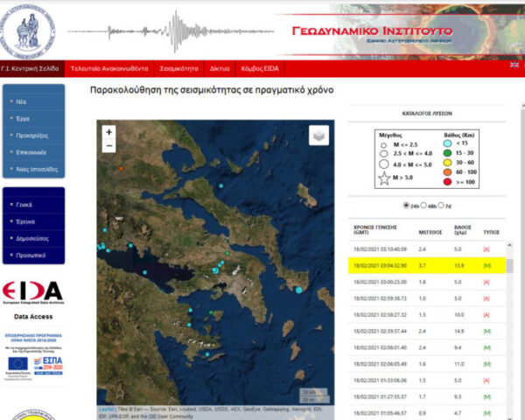
Task: Select the 48h time range radio button
Action: click(x=424, y=206)
